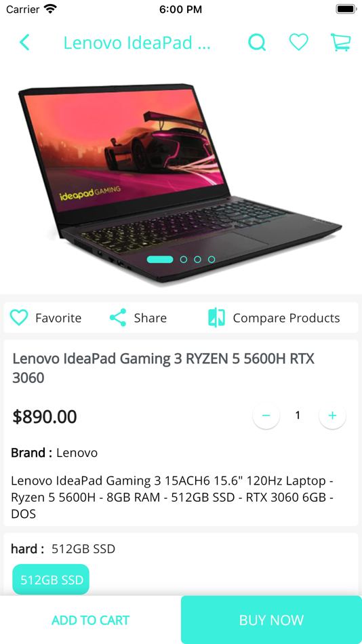Screen dimensions: 362x644
Task: Tap the back arrow icon
Action: click(24, 42)
